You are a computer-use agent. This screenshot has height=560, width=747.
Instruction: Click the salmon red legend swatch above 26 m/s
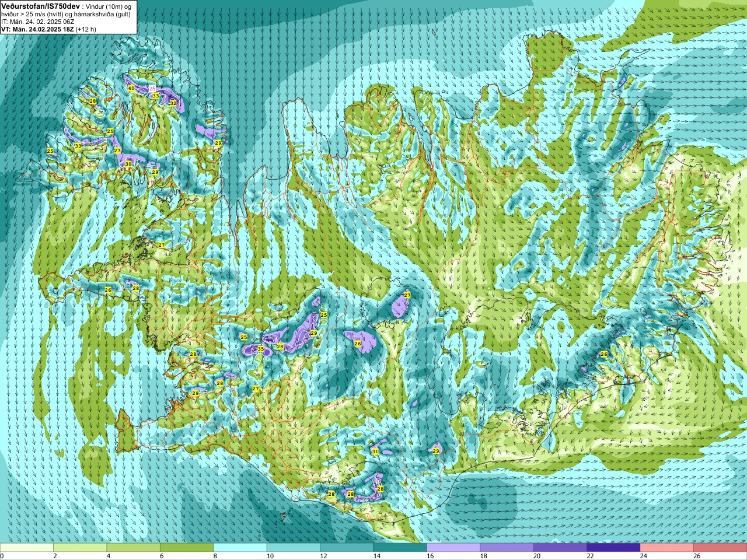[x=720, y=548]
